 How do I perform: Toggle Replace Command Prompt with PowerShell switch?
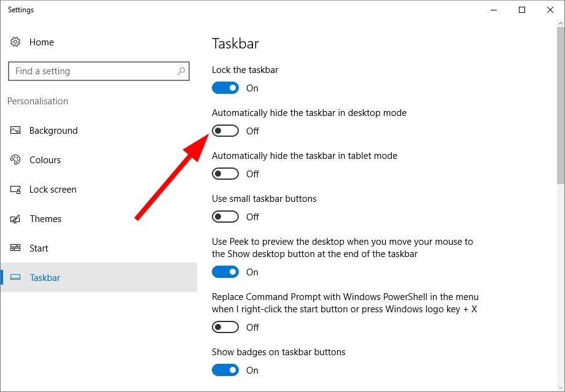click(225, 327)
